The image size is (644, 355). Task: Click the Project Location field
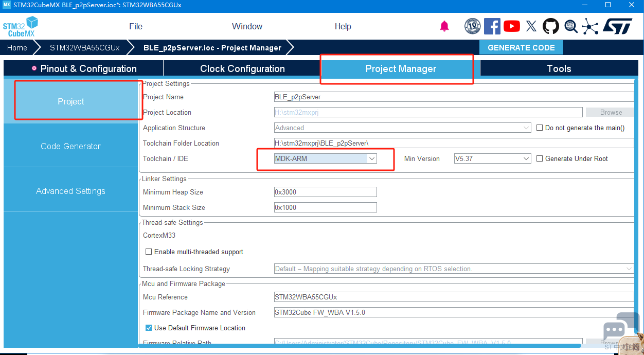[428, 112]
